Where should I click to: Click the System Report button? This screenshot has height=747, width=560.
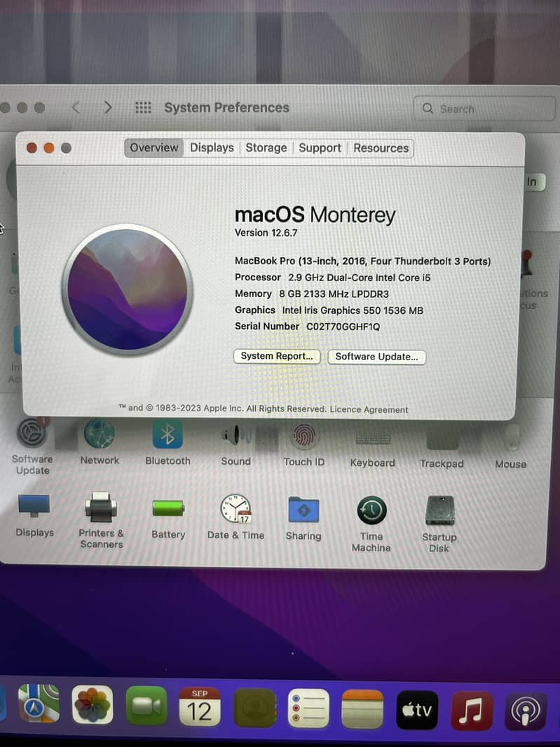point(277,357)
